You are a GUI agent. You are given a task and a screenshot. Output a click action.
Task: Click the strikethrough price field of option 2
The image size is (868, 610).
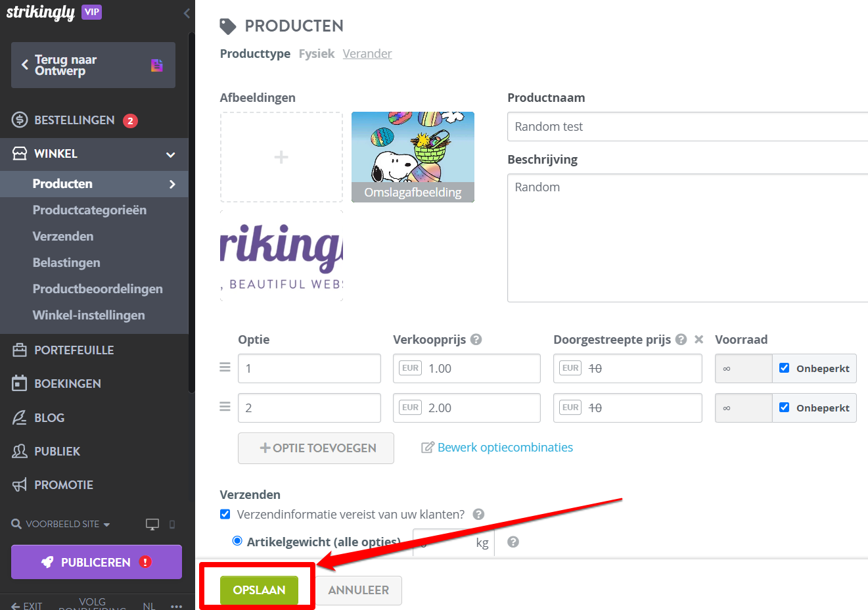click(628, 408)
